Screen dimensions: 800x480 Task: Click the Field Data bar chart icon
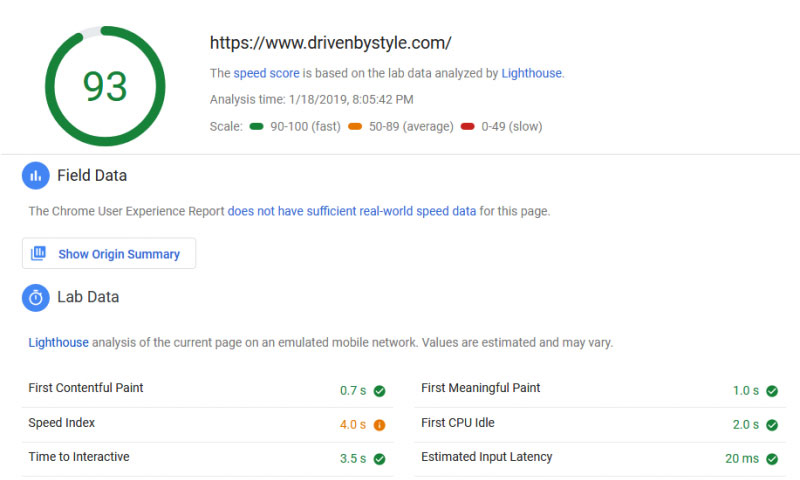[36, 176]
